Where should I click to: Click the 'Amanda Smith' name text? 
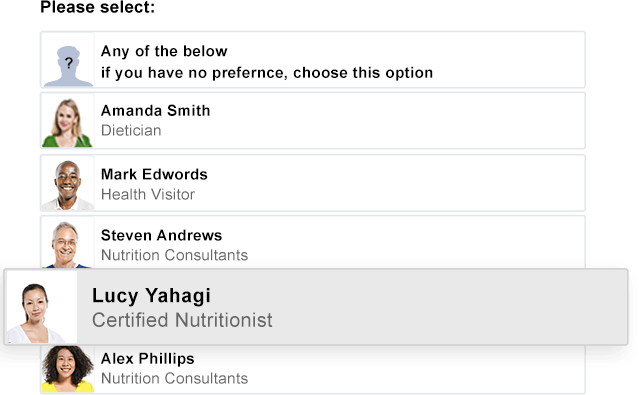(155, 110)
